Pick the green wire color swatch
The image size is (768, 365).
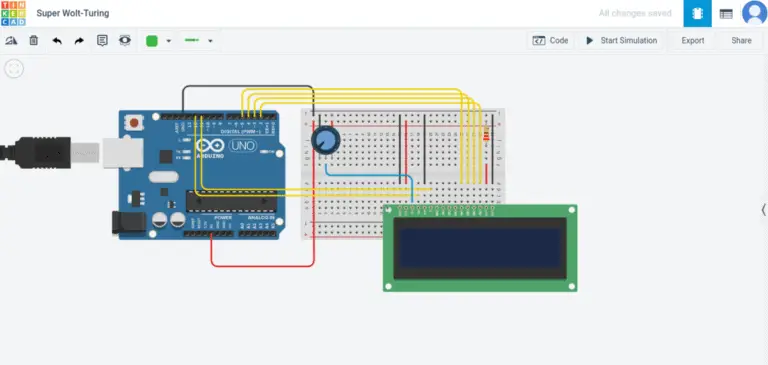tap(152, 41)
